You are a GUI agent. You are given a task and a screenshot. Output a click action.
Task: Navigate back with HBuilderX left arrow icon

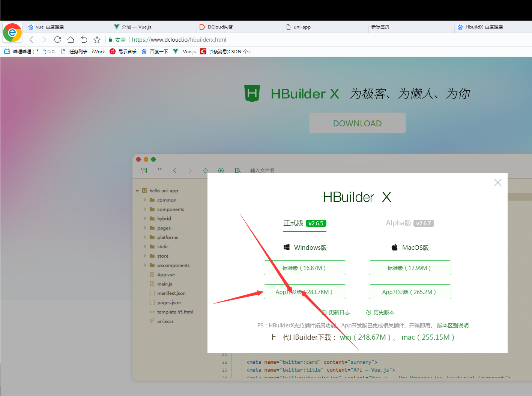point(175,170)
